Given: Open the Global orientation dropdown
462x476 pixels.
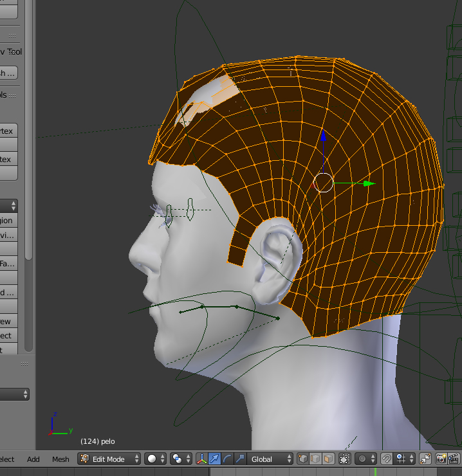Looking at the screenshot, I should click(270, 459).
